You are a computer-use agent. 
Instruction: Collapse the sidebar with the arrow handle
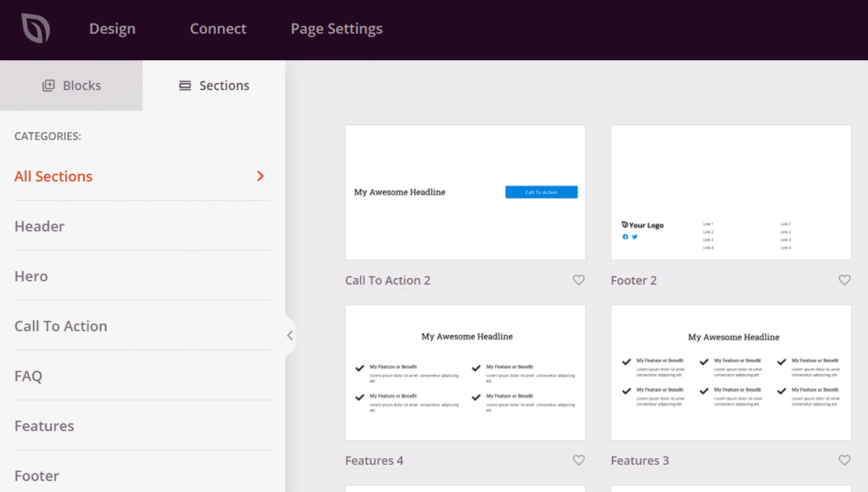pyautogui.click(x=290, y=335)
